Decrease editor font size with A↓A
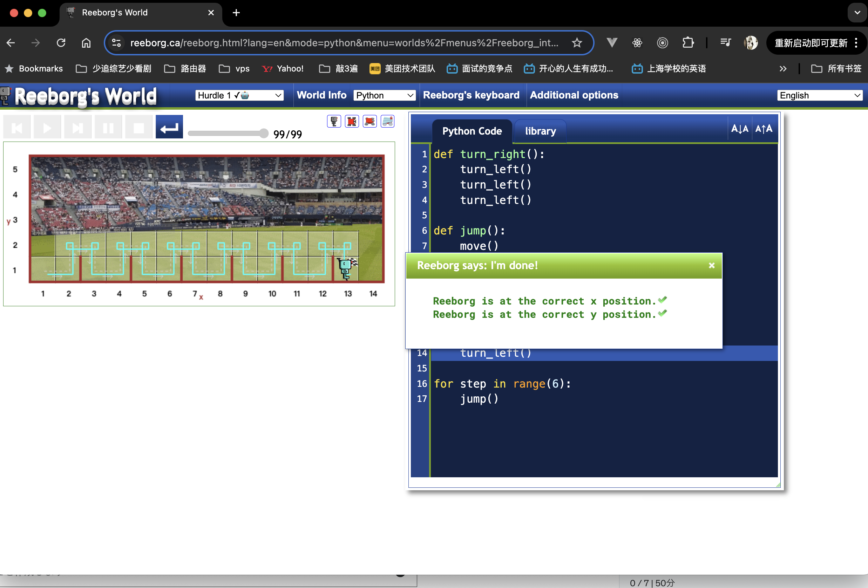Image resolution: width=868 pixels, height=588 pixels. pyautogui.click(x=740, y=129)
